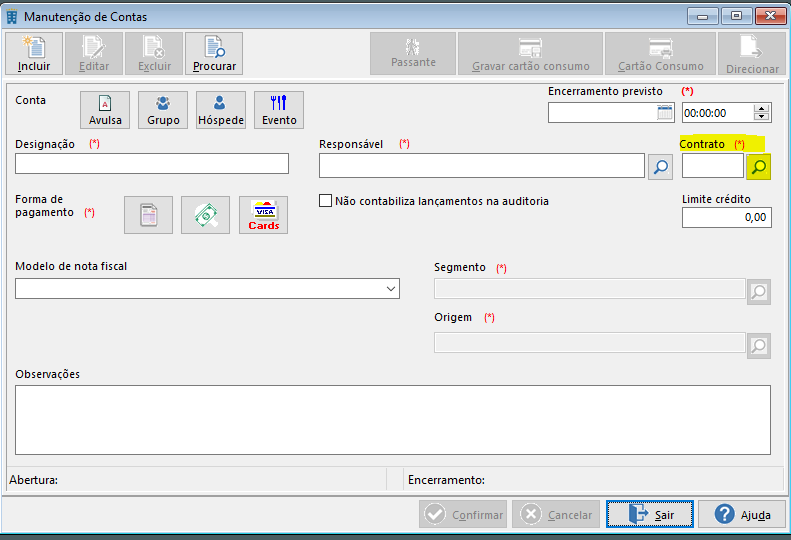Exit with the Sair button
Viewport: 791px width, 540px height.
pos(650,514)
